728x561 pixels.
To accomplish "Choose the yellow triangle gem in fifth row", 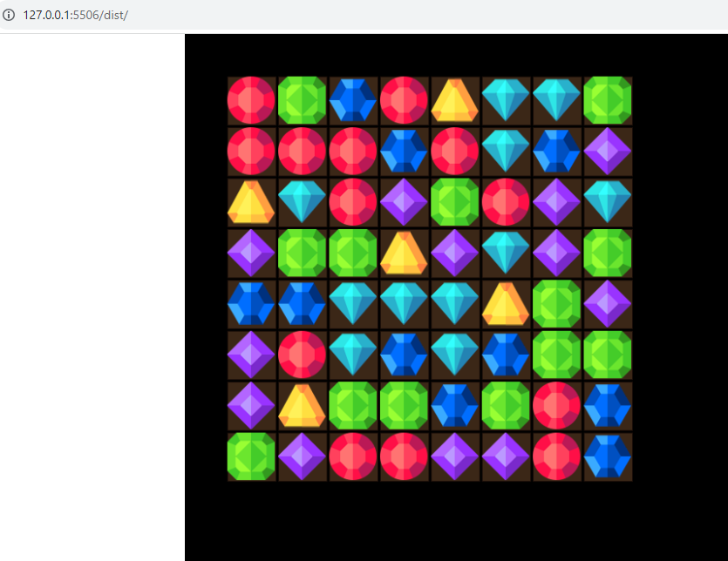I will [x=506, y=303].
